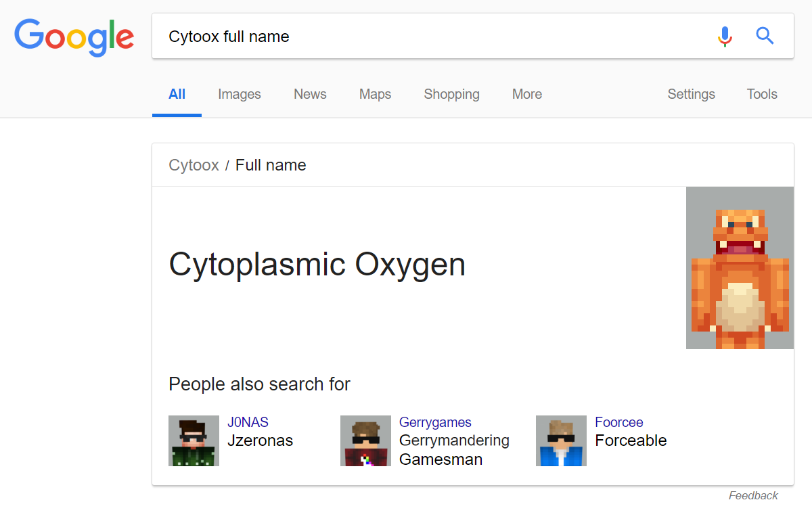The image size is (812, 521).
Task: Open the Gerrygames link
Action: pyautogui.click(x=435, y=422)
